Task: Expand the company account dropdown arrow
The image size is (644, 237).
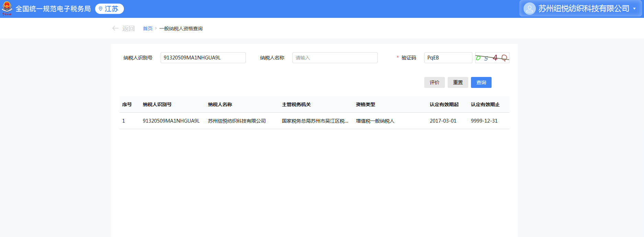Action: pos(634,9)
